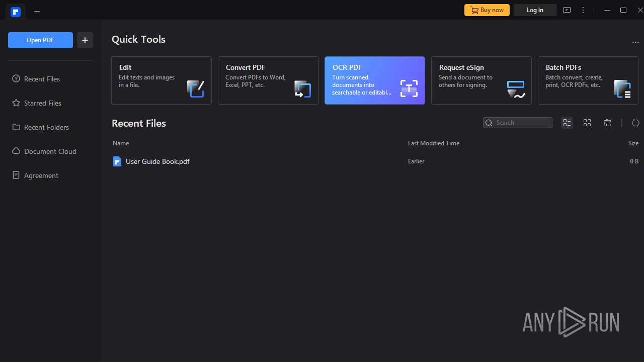Sort by Name column header
644x362 pixels.
121,143
